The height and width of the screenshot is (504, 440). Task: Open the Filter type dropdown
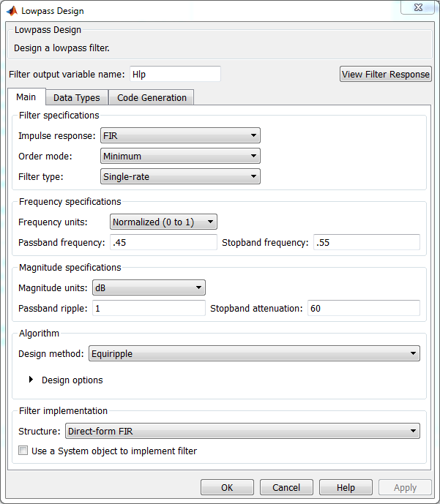pyautogui.click(x=180, y=176)
